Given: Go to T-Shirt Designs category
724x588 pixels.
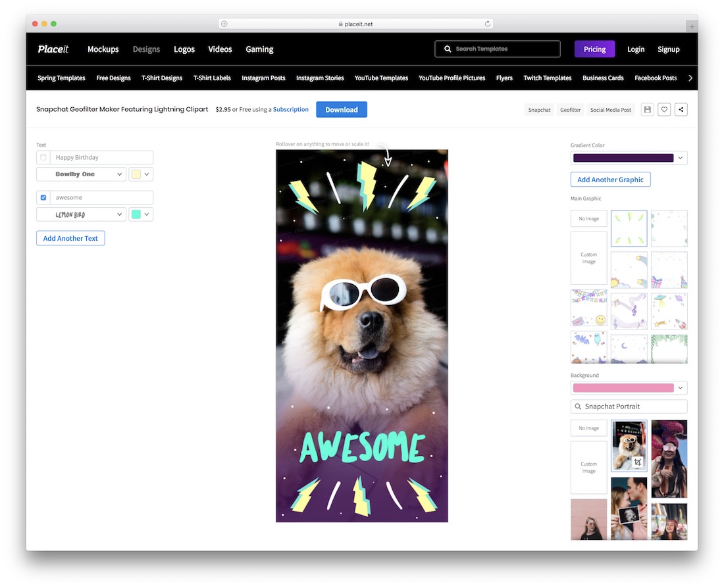Looking at the screenshot, I should 162,78.
